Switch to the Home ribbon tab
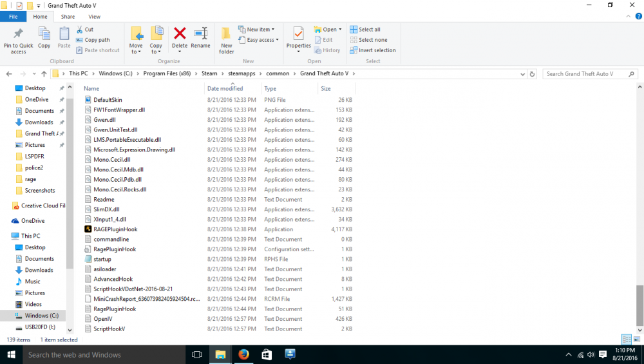Viewport: 644px width, 364px height. point(40,17)
